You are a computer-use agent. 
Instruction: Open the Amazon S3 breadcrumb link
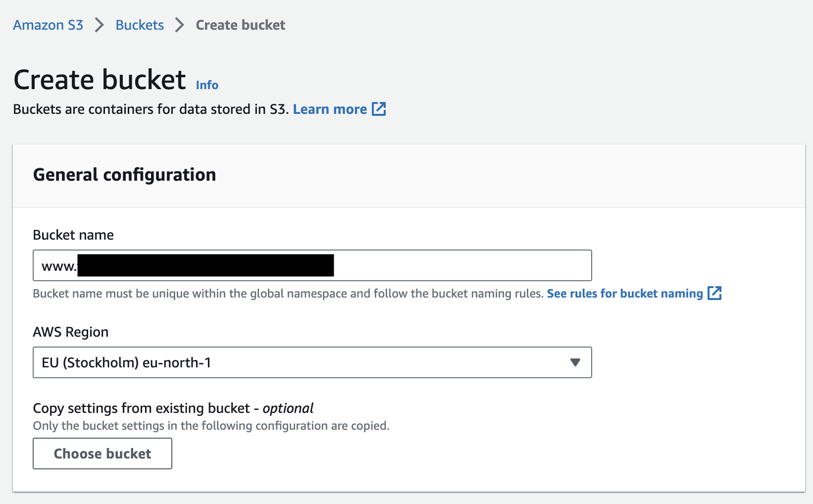point(48,25)
